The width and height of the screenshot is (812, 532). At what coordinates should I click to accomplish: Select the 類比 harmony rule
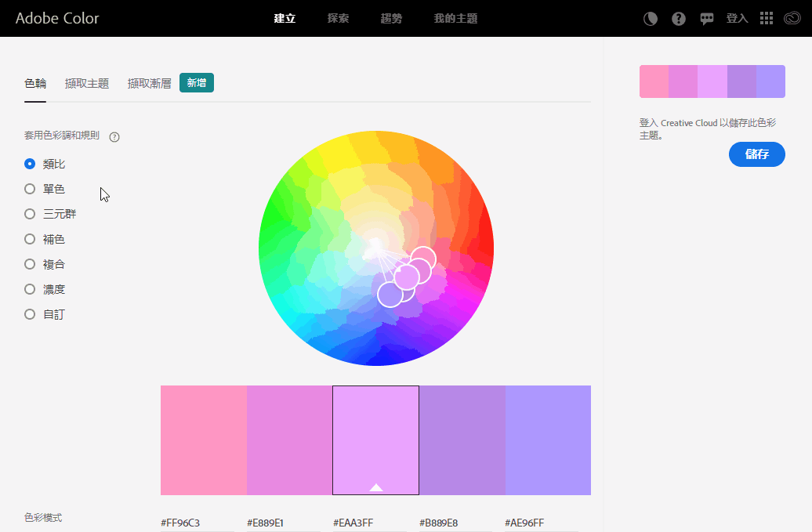click(30, 164)
